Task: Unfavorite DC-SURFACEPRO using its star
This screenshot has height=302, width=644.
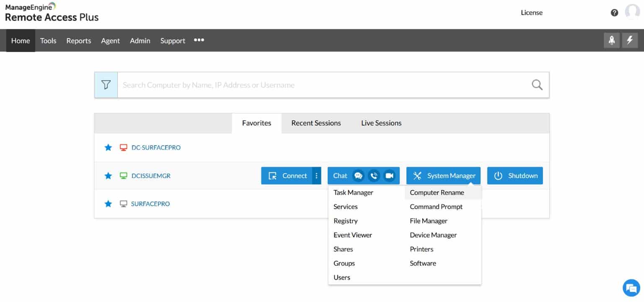Action: click(x=108, y=147)
